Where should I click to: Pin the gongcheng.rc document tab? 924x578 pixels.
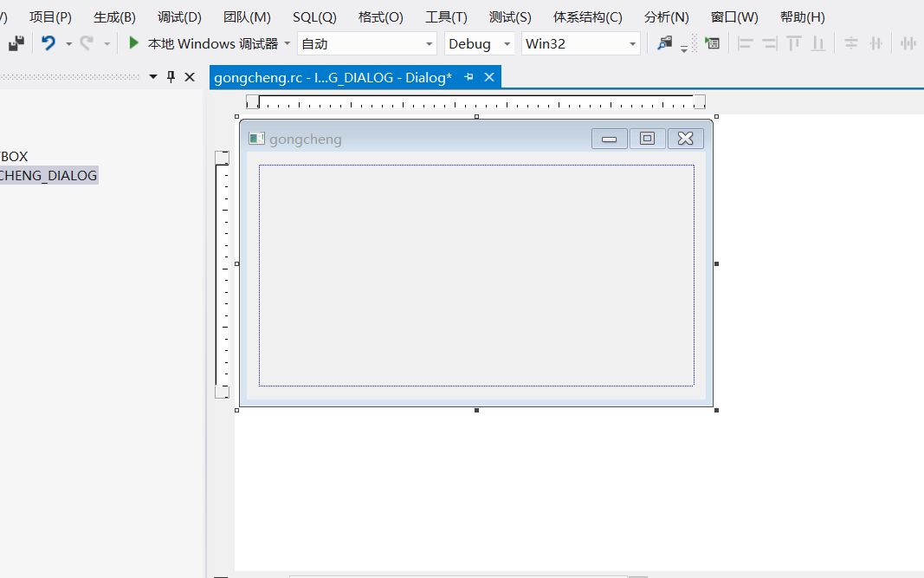(468, 76)
